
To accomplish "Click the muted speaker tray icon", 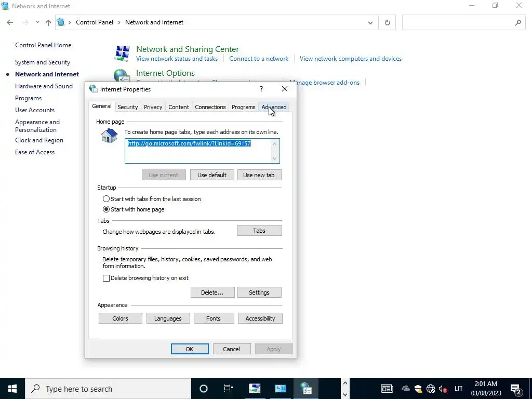I will click(x=443, y=389).
